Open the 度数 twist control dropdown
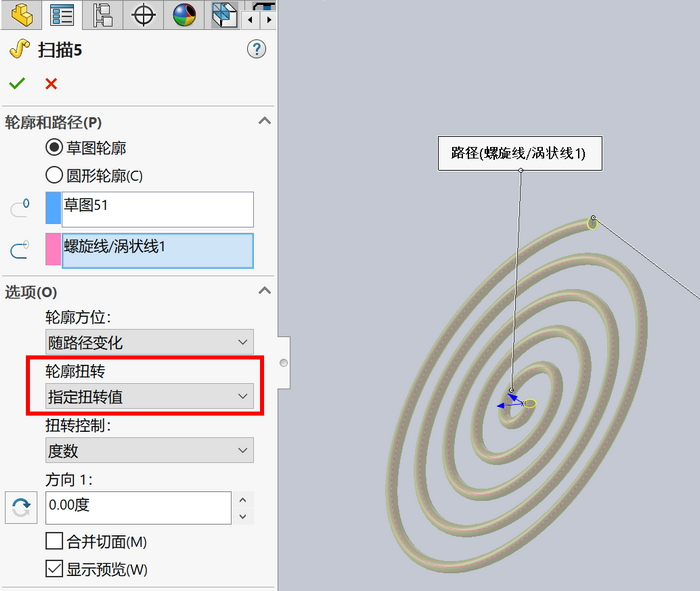 (x=149, y=450)
